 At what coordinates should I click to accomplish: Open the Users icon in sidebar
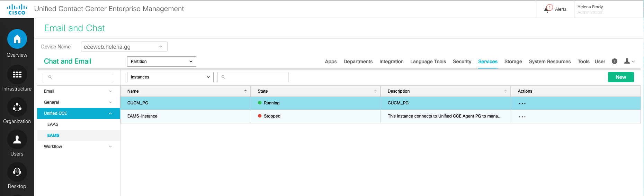pos(17,140)
